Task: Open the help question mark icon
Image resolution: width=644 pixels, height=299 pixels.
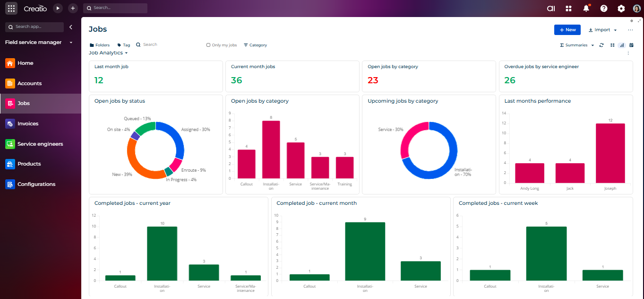Action: (604, 9)
